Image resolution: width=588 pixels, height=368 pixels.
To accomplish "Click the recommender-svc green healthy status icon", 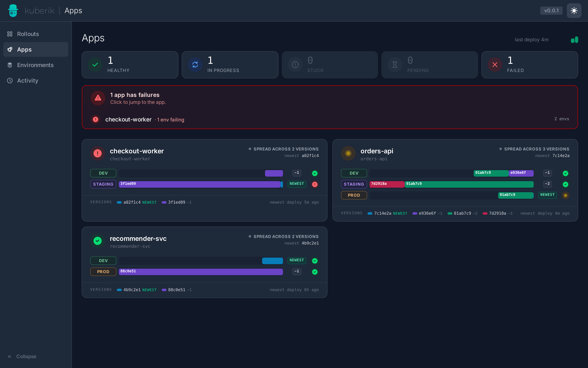I will coord(98,241).
